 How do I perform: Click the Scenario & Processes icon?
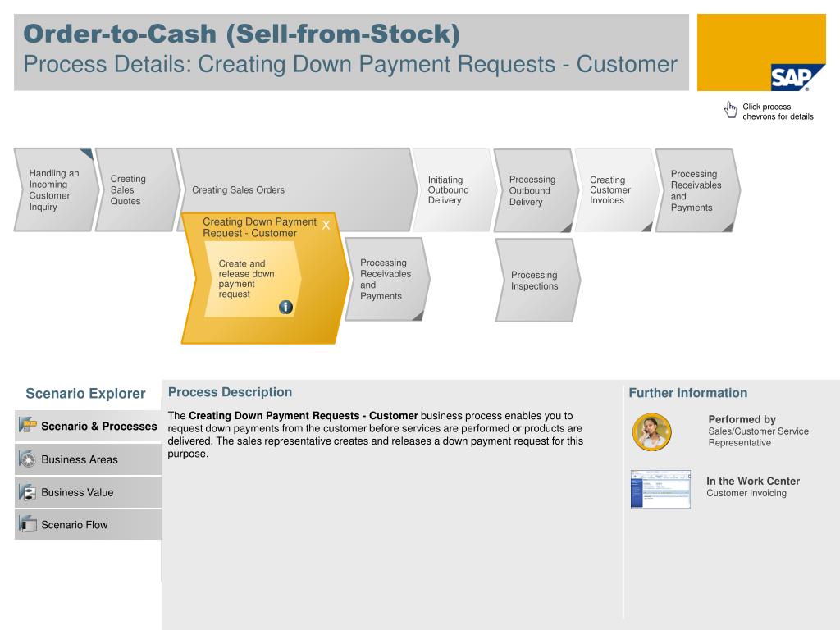coord(27,426)
